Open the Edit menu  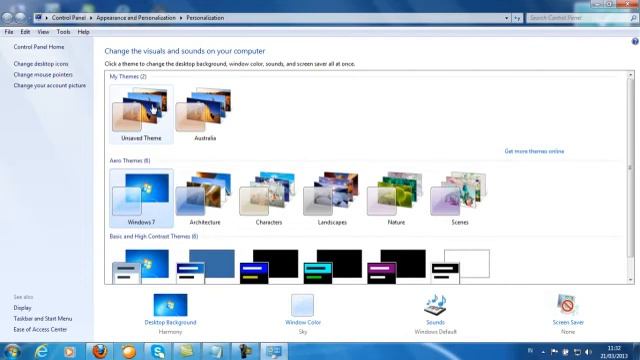tap(25, 32)
